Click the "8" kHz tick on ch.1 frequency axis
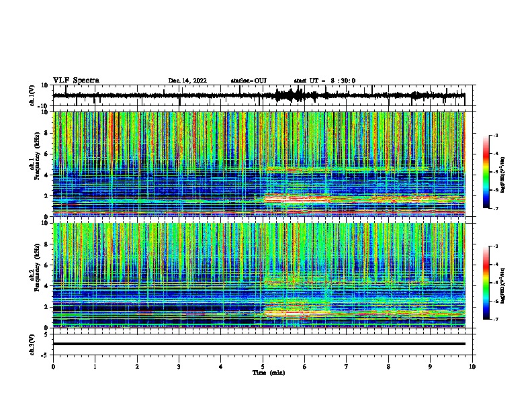This screenshot has width=532, height=411. (x=47, y=133)
